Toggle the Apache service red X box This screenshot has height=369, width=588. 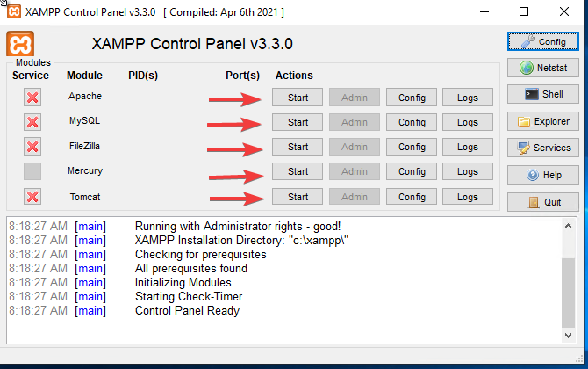click(32, 98)
